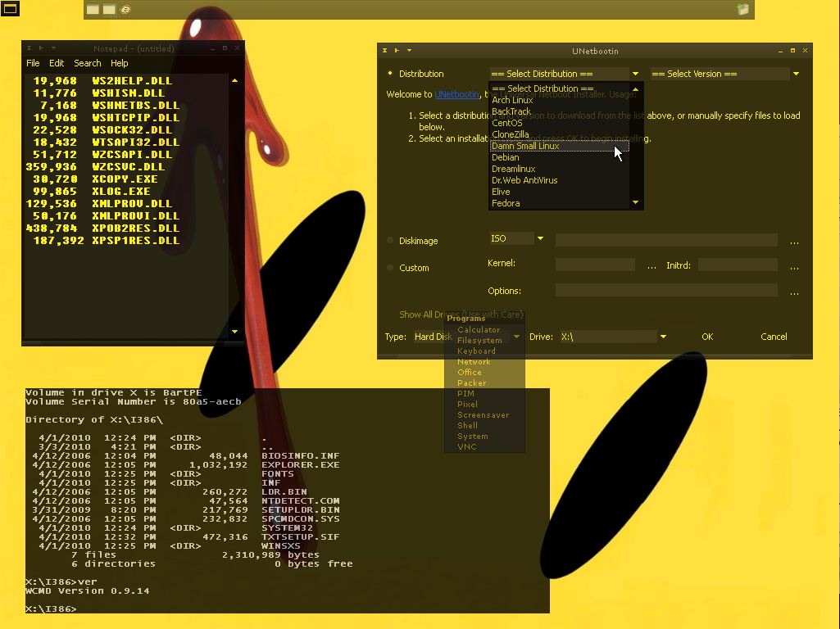Screen dimensions: 840x629
Task: Open the Notepad File menu
Action: point(33,63)
